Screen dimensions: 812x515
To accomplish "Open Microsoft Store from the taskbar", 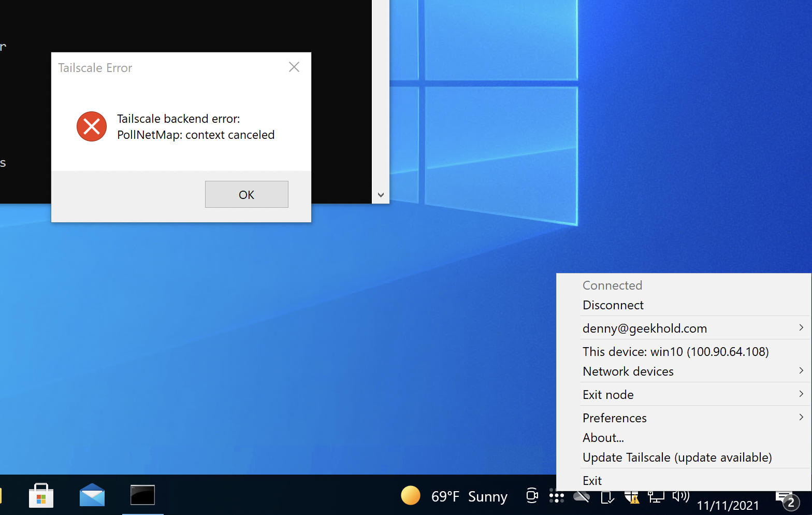I will [x=41, y=495].
